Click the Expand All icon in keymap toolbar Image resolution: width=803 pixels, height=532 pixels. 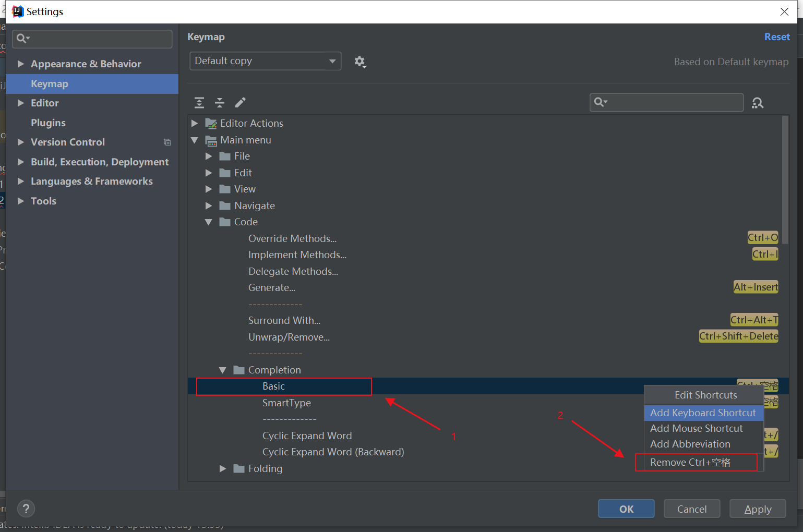point(199,102)
